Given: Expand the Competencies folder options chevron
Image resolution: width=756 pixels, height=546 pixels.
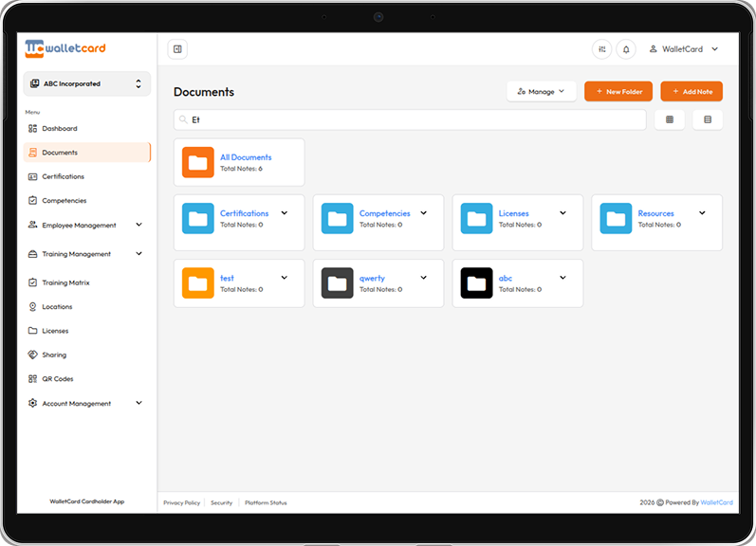Looking at the screenshot, I should [x=423, y=213].
